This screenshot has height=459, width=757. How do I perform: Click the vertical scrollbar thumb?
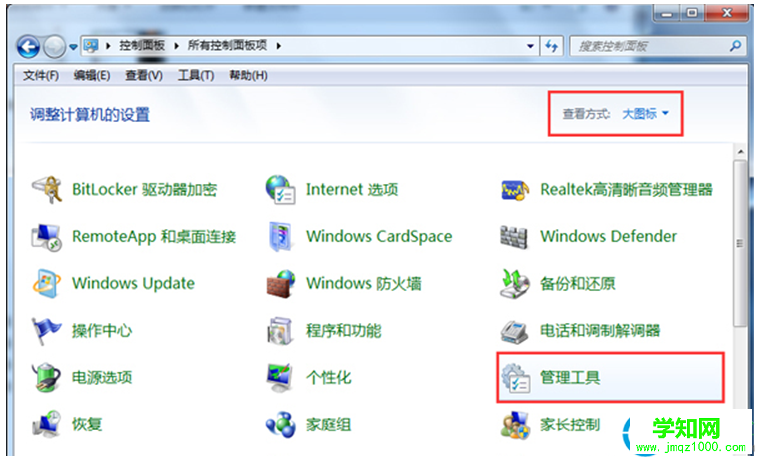click(x=740, y=244)
